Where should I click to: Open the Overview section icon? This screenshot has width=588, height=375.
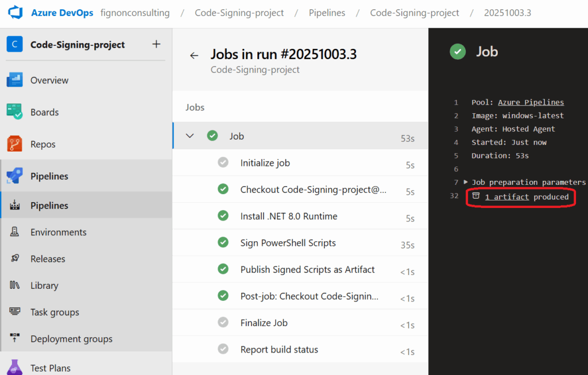pyautogui.click(x=14, y=80)
